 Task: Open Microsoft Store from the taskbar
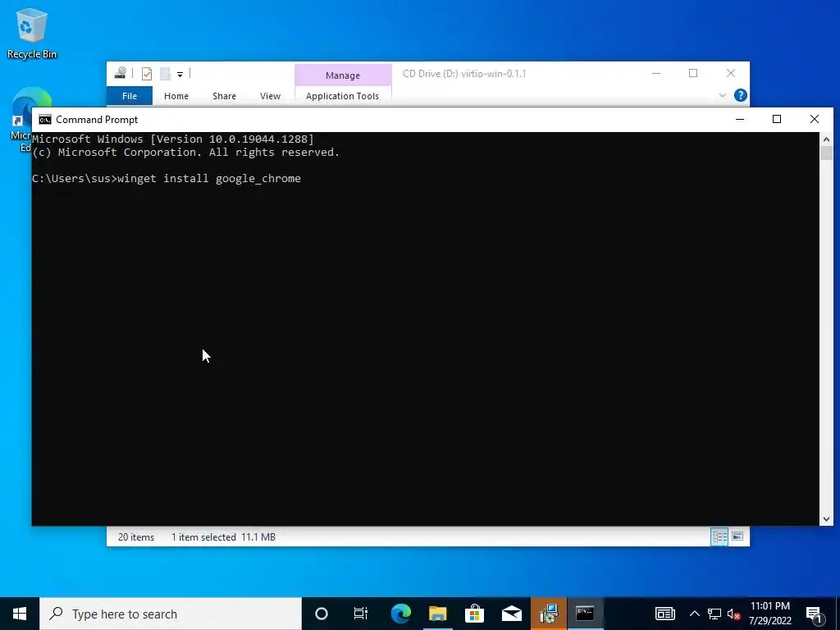coord(475,614)
